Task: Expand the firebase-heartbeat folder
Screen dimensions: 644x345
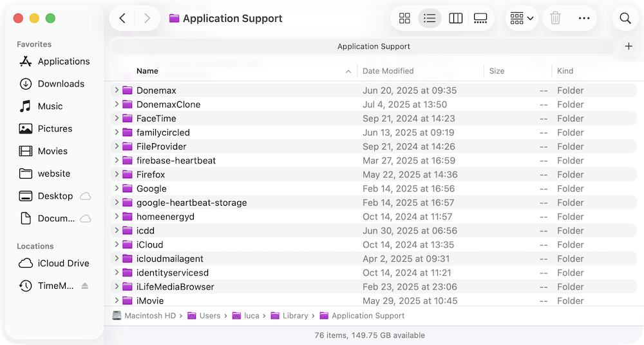Action: 117,160
